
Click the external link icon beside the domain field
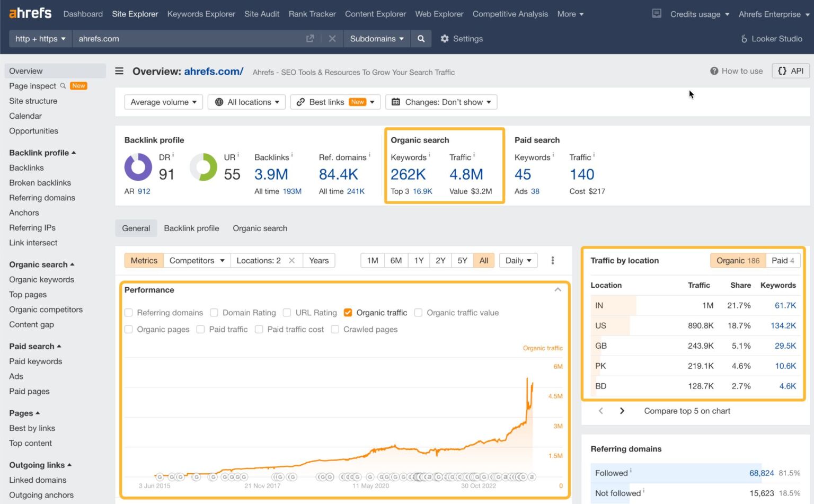point(310,38)
